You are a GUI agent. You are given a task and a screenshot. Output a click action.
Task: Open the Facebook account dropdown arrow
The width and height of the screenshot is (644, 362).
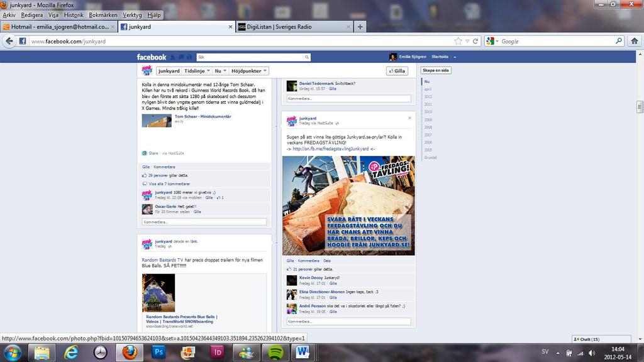click(455, 57)
